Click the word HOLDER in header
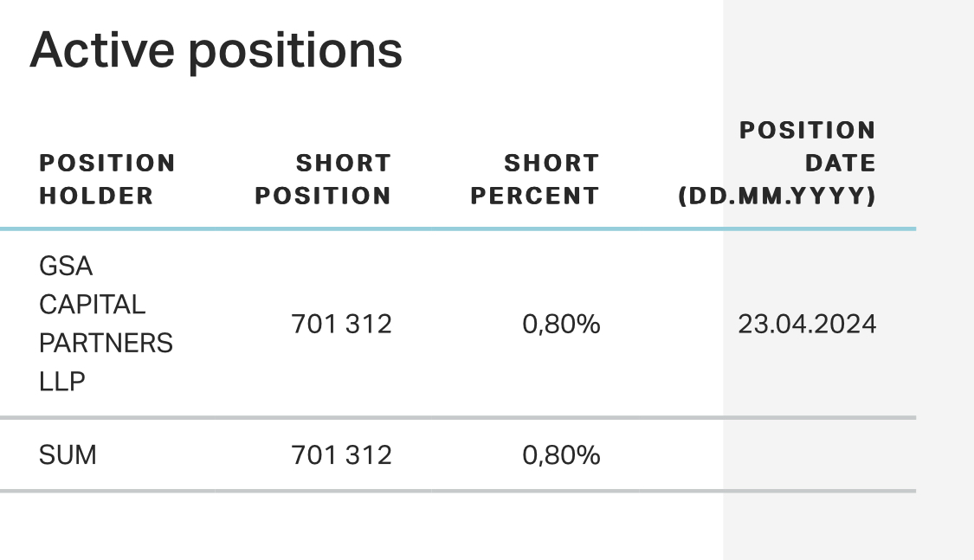974x560 pixels. [96, 196]
